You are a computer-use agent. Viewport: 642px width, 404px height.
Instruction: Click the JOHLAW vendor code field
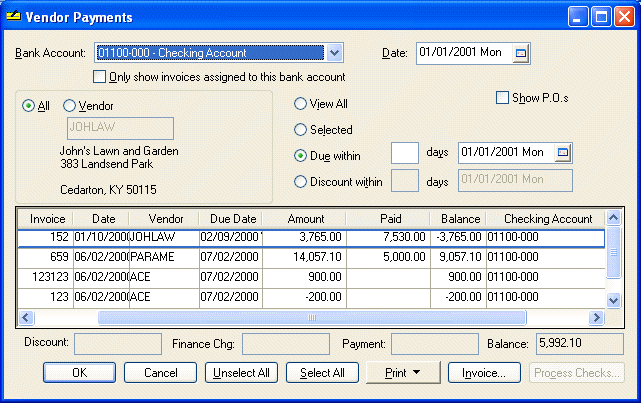[x=120, y=128]
